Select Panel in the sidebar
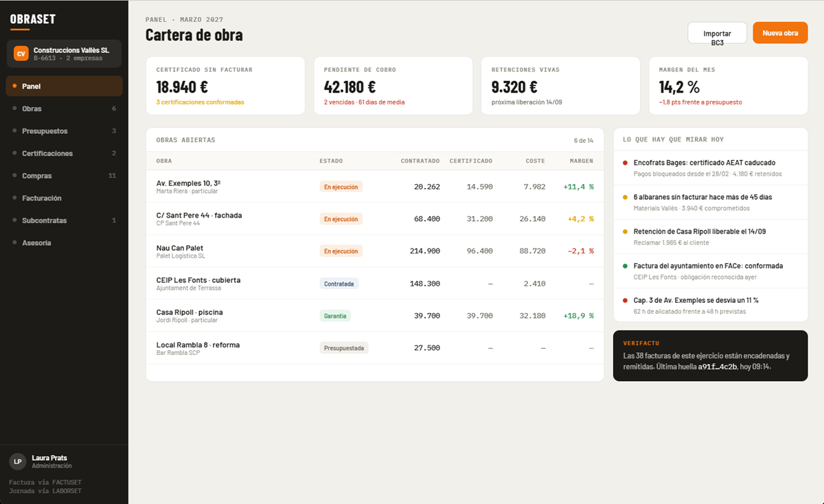824x504 pixels. pos(64,87)
